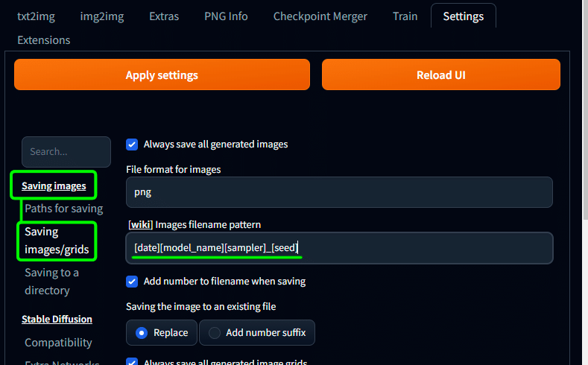This screenshot has width=588, height=365.
Task: Open the PNG Info tab
Action: point(225,16)
